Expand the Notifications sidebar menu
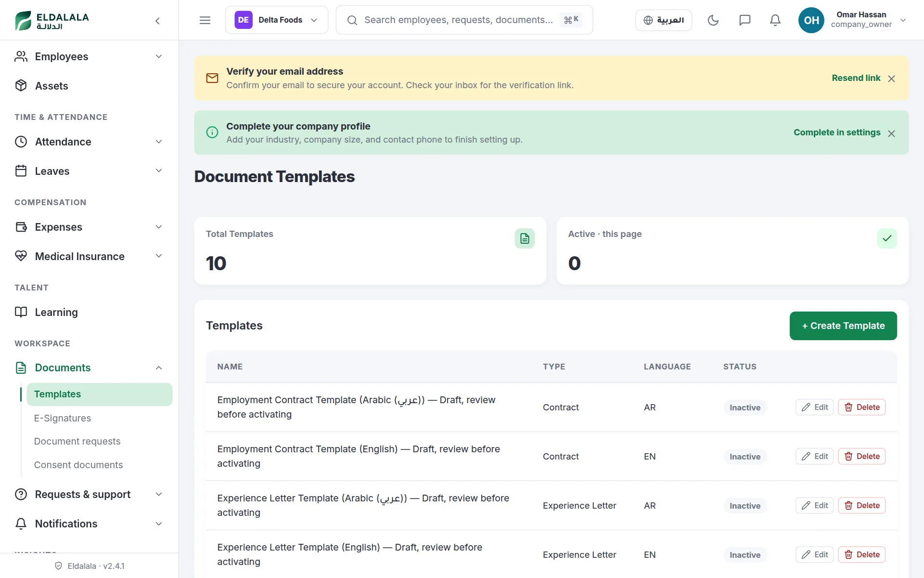The image size is (924, 578). [90, 524]
